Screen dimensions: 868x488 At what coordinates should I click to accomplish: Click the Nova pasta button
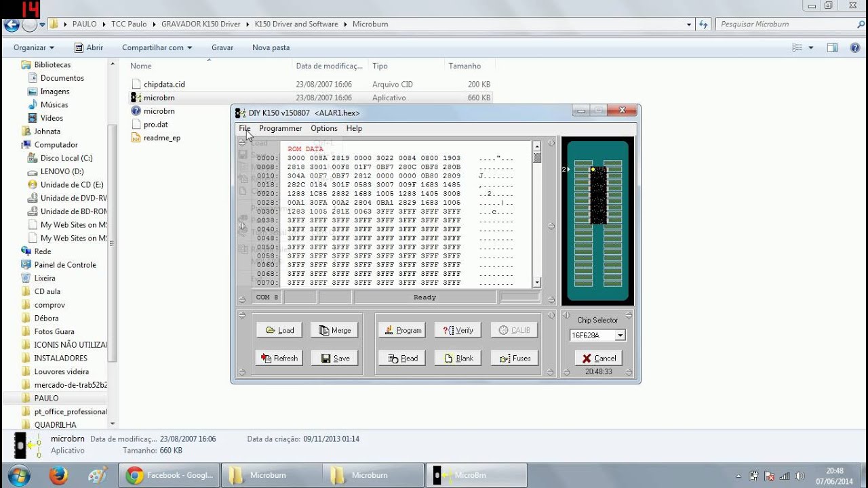point(271,47)
